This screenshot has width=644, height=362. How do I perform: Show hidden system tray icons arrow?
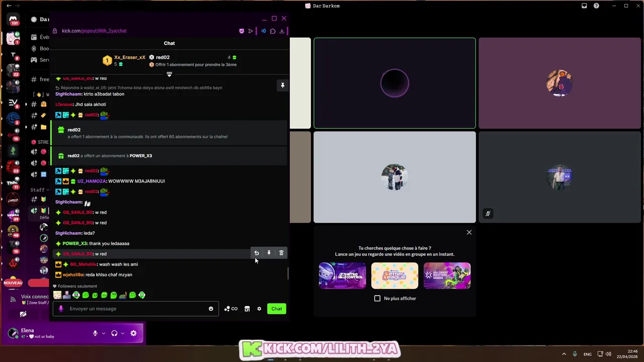(564, 354)
